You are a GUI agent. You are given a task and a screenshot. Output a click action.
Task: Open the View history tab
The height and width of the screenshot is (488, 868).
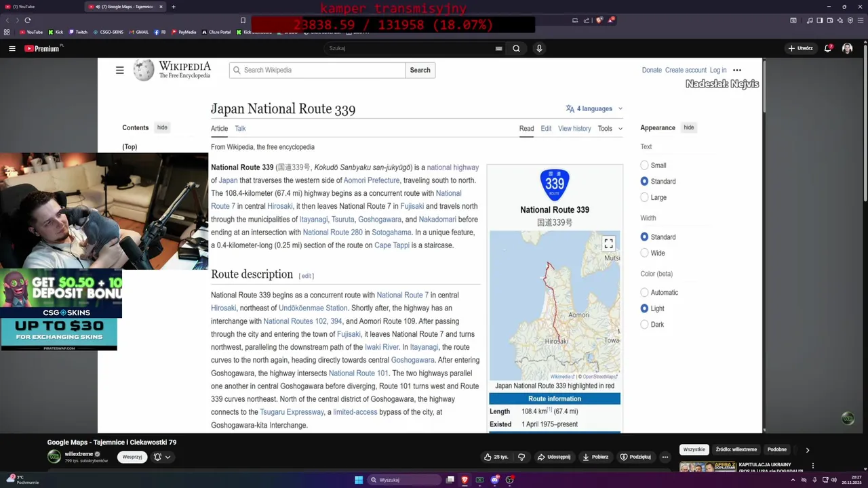pyautogui.click(x=574, y=128)
